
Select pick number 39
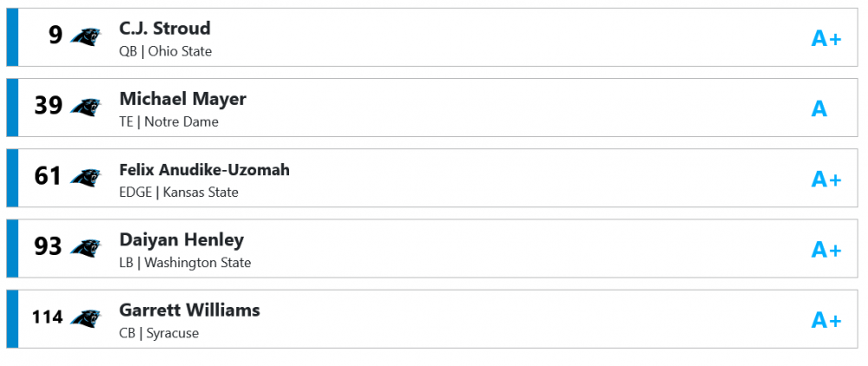(48, 106)
